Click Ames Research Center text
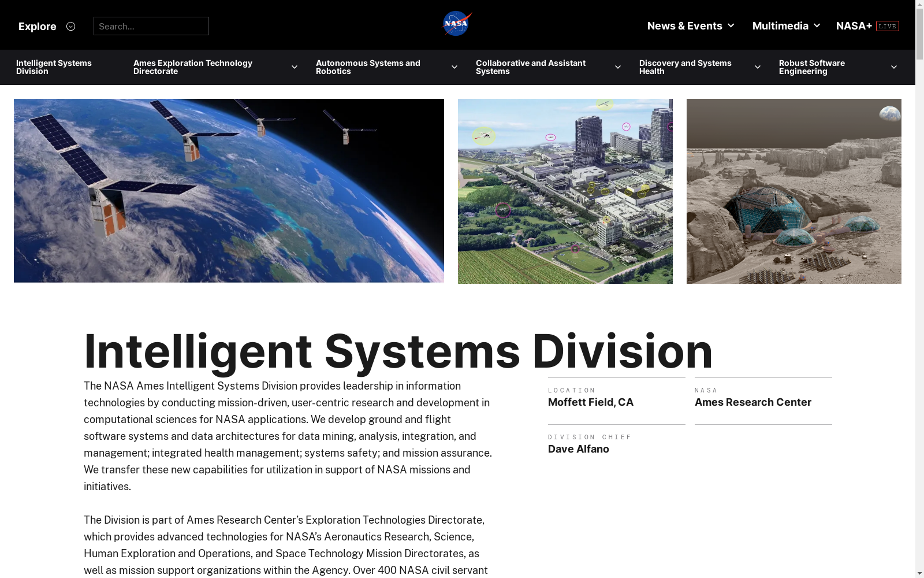Image resolution: width=924 pixels, height=578 pixels. tap(753, 402)
